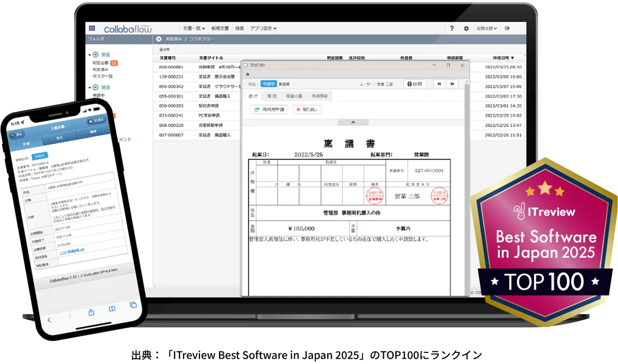The image size is (618, 364).
Task: Tap the phone browser share icon
Action: pos(92,312)
